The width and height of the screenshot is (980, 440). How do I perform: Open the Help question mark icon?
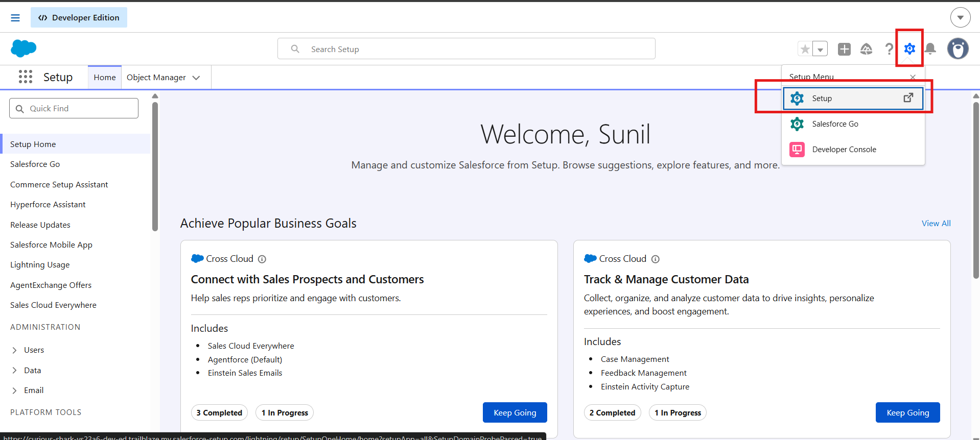[x=889, y=49]
